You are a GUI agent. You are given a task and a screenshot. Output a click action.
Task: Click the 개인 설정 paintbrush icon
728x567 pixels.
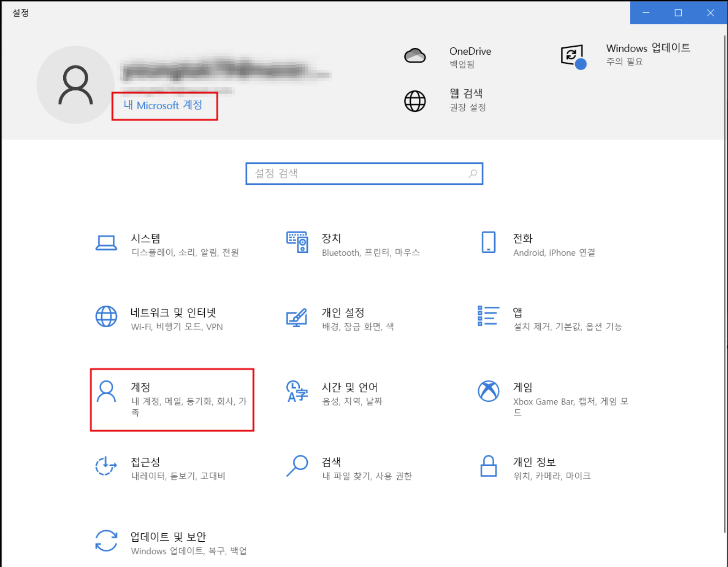pyautogui.click(x=297, y=317)
